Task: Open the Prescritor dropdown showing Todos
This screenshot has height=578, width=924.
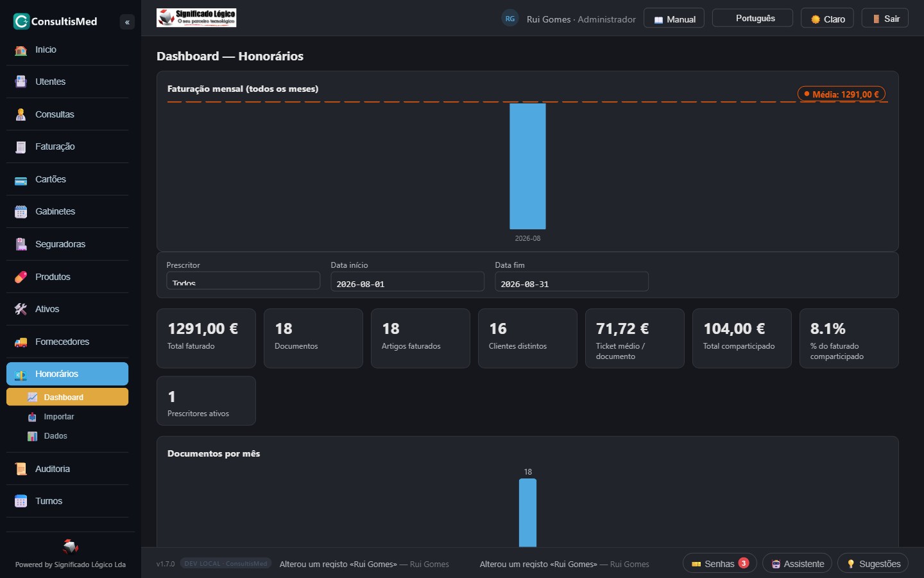Action: click(243, 281)
